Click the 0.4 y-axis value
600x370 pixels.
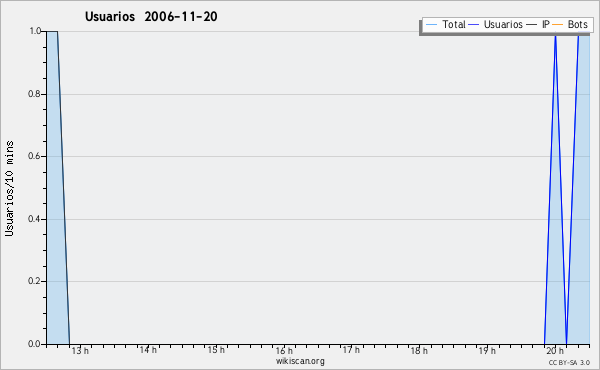(x=34, y=219)
